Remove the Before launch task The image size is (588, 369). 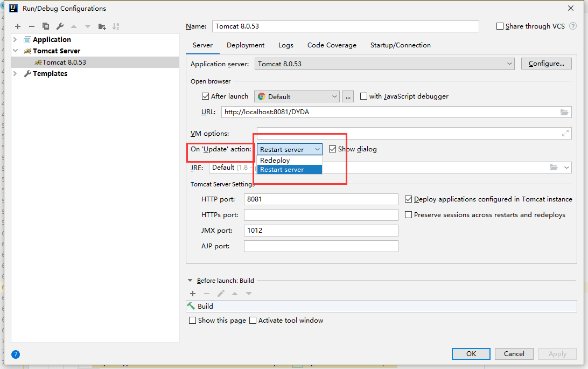pyautogui.click(x=207, y=294)
